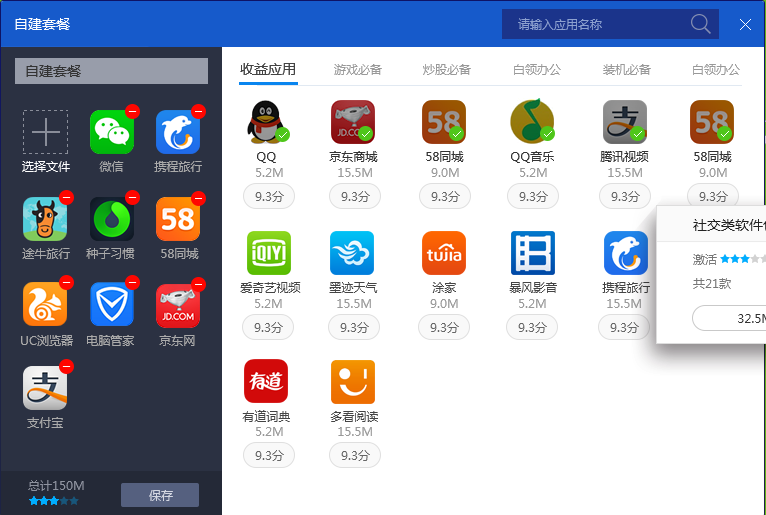Remove 携程旅行 with its red minus badge
The height and width of the screenshot is (515, 766).
[x=198, y=111]
